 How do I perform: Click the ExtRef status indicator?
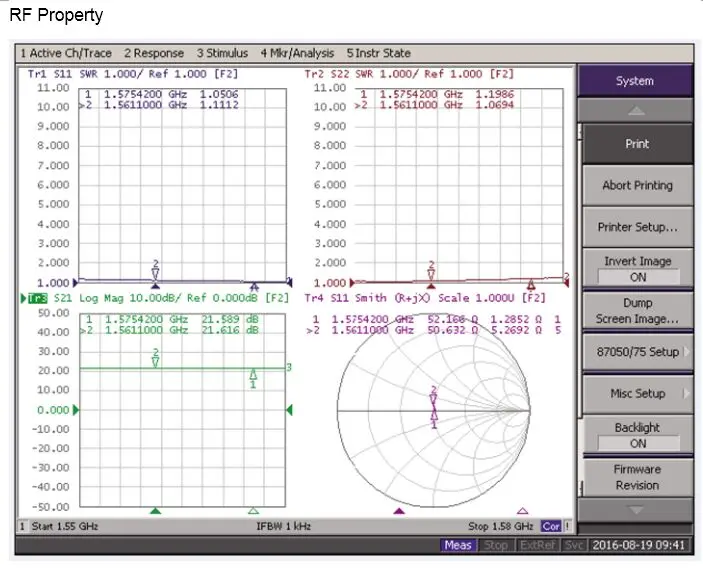pos(538,545)
